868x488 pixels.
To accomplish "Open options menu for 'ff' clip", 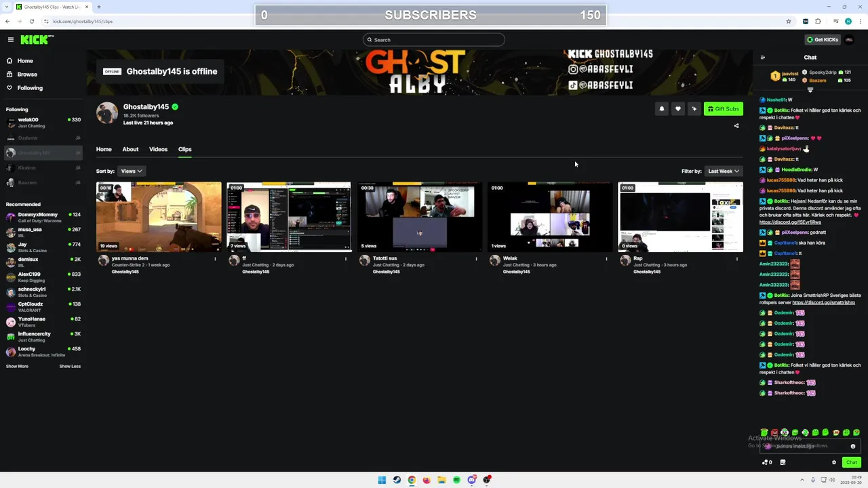I will [x=346, y=258].
